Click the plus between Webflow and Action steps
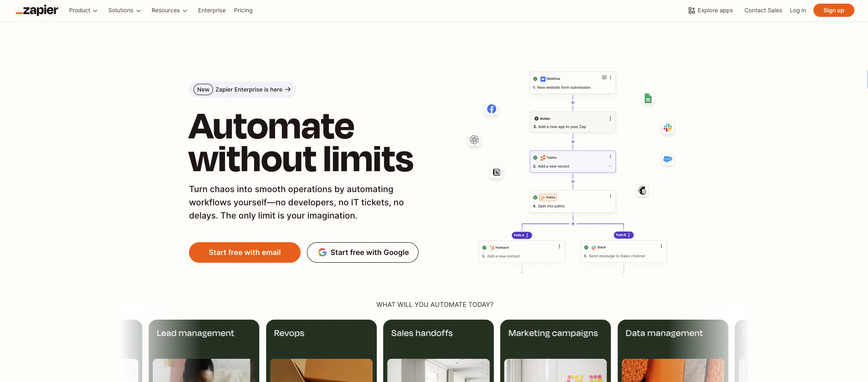The width and height of the screenshot is (868, 382). [573, 103]
